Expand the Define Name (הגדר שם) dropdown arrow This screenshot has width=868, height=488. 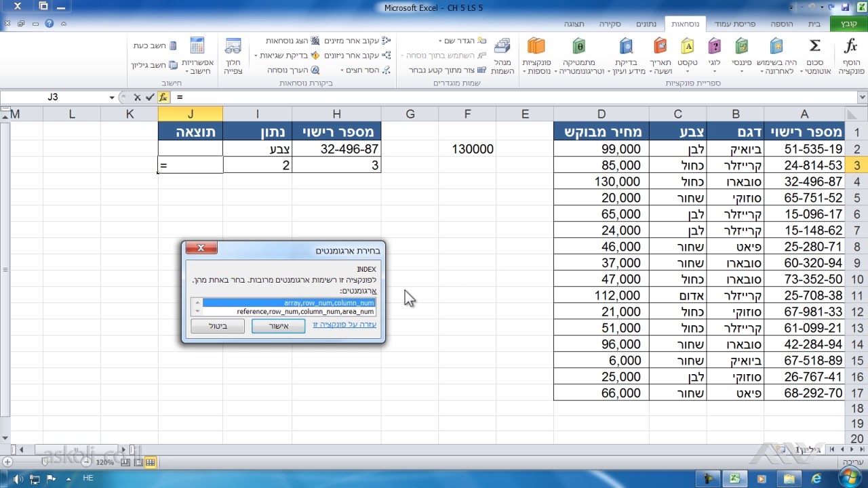(441, 41)
